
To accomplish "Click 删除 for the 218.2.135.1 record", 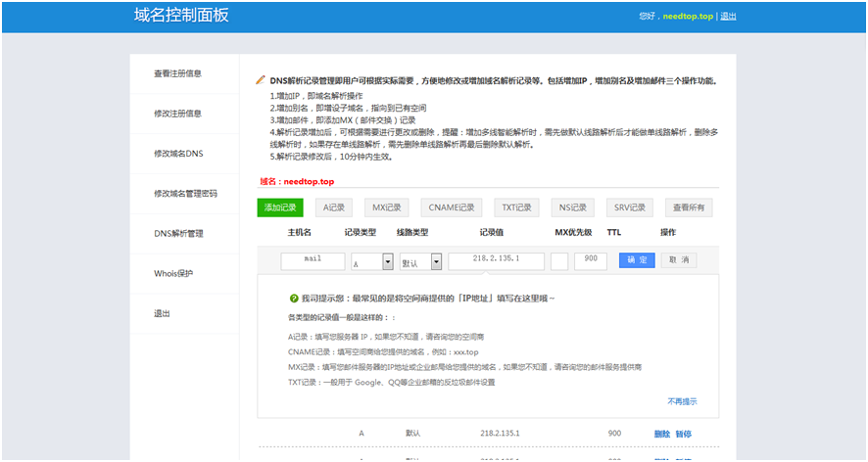I will pyautogui.click(x=662, y=434).
